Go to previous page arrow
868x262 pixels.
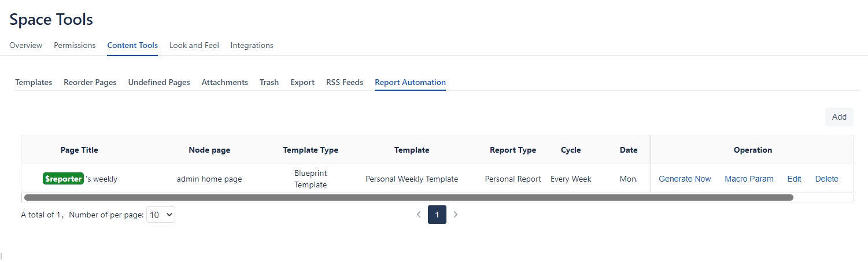click(419, 215)
